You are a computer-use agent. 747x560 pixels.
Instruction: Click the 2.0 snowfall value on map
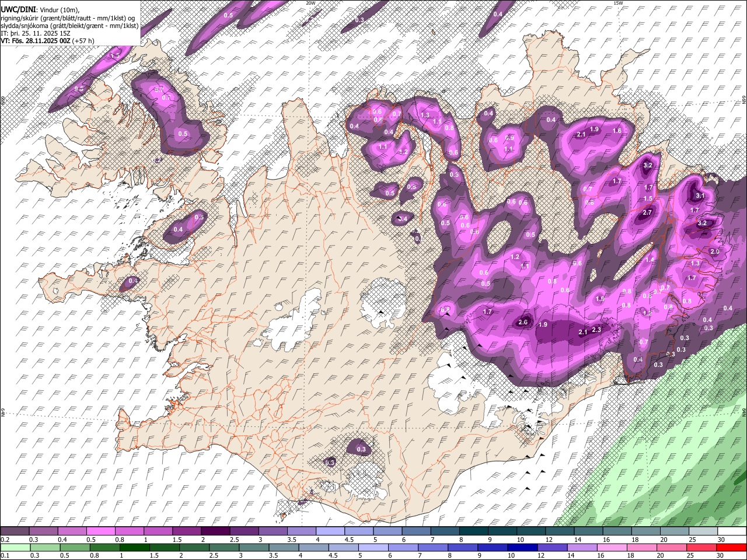click(715, 251)
